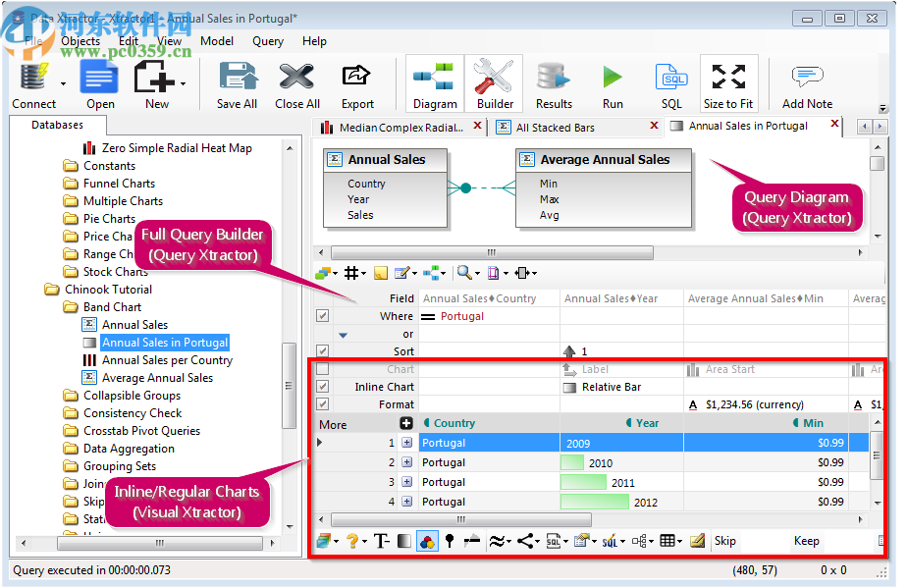Click the share nodes icon in results toolbar
The image size is (907, 588).
525,541
